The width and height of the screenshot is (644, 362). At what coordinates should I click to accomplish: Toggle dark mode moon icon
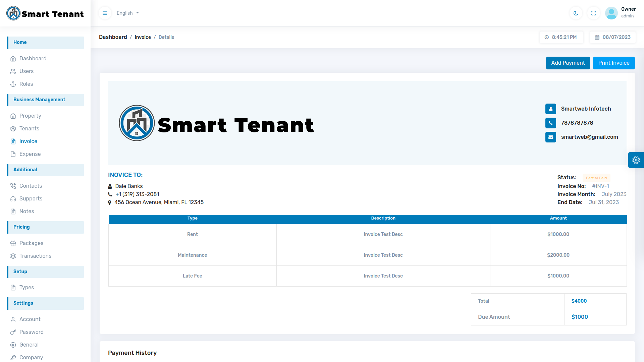576,13
